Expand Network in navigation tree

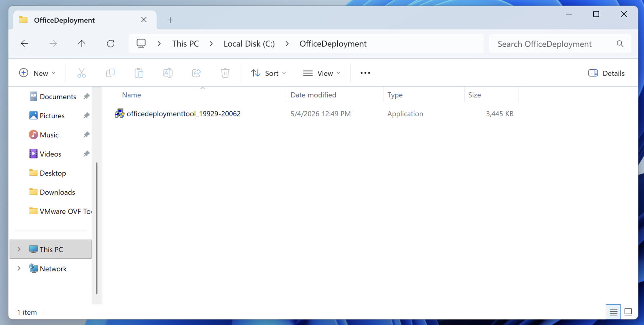click(19, 268)
